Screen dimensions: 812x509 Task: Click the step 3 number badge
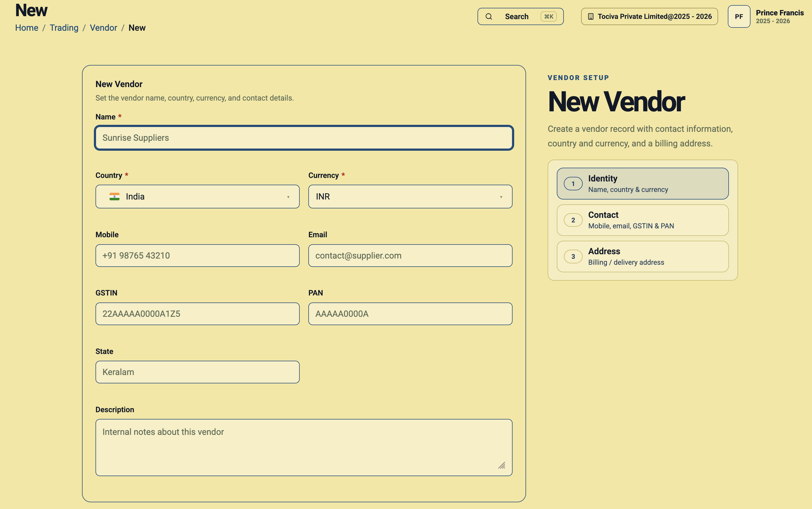[x=573, y=256]
